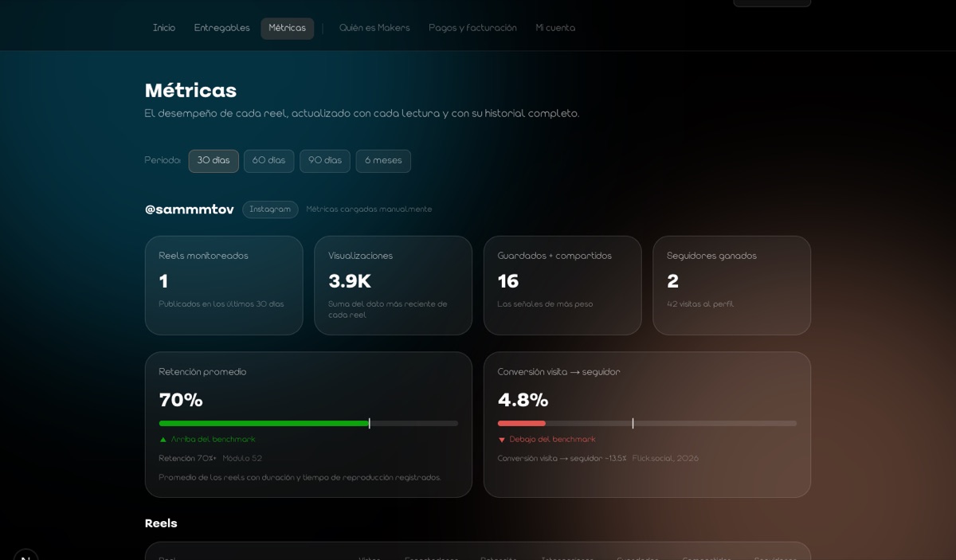Click the red conversion progress bar

click(522, 423)
